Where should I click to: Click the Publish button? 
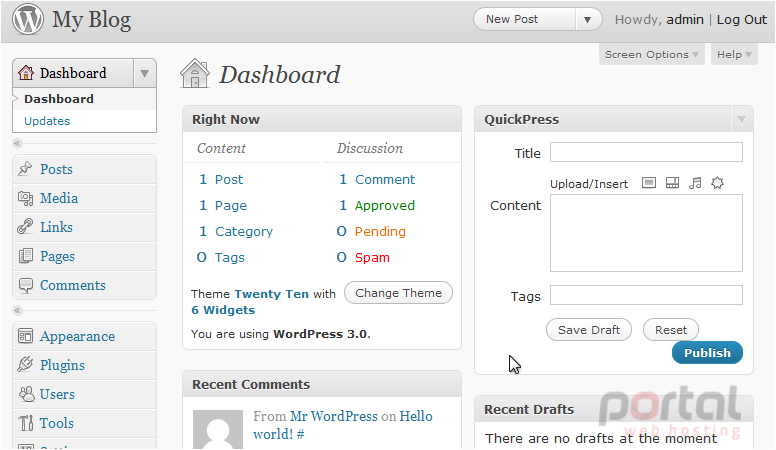point(707,353)
